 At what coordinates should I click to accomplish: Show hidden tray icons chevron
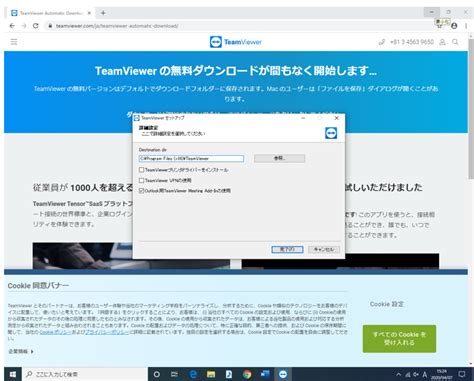click(399, 374)
